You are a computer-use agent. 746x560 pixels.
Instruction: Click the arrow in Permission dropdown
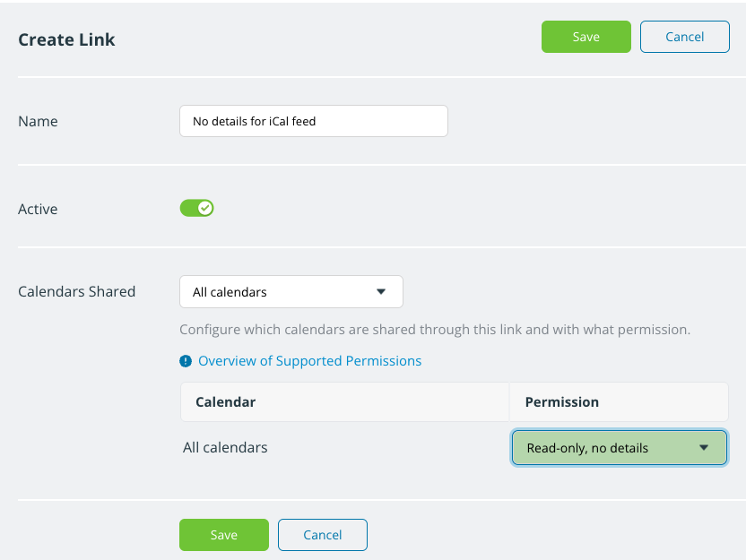[x=704, y=448]
